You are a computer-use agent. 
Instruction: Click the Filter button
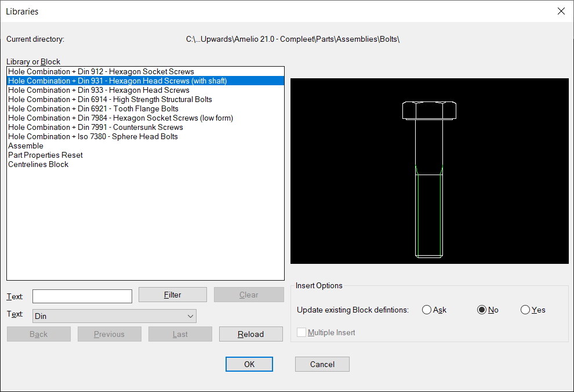coord(172,295)
